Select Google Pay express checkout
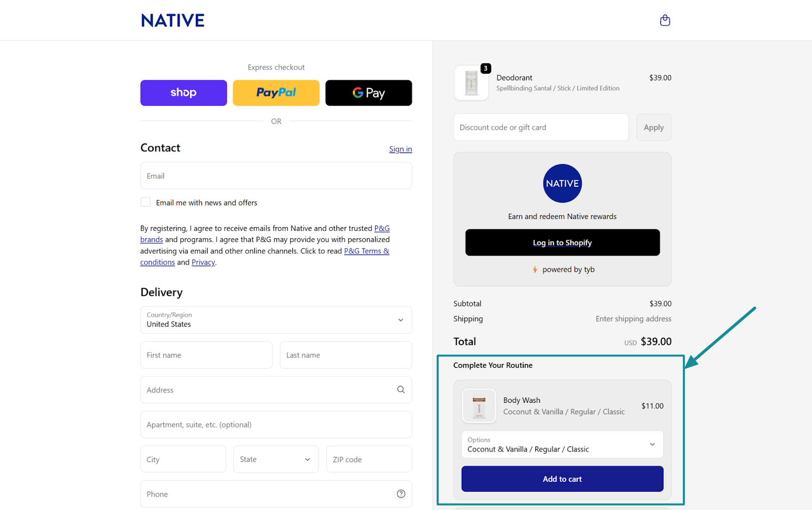The width and height of the screenshot is (812, 510). [368, 92]
